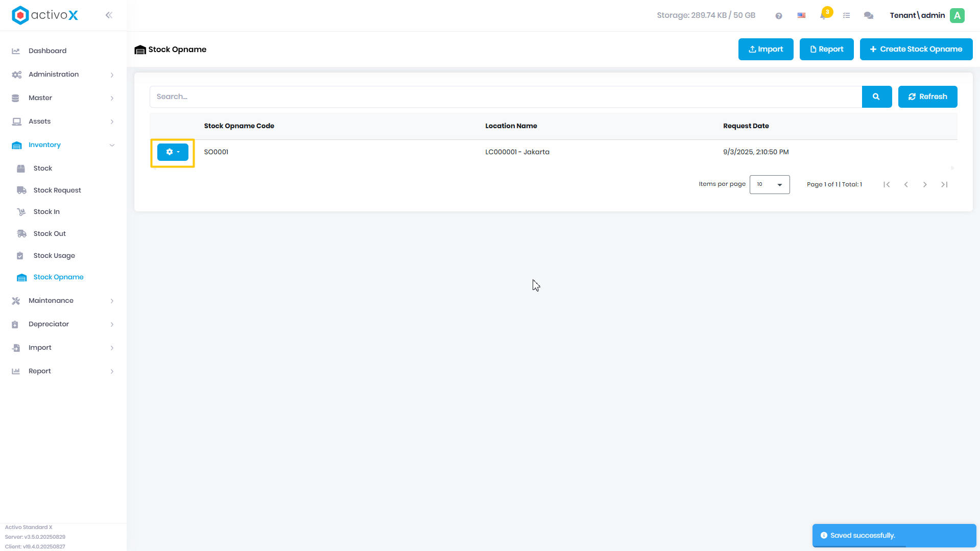
Task: Click the Stock Usage clipboard icon
Action: coord(20,256)
